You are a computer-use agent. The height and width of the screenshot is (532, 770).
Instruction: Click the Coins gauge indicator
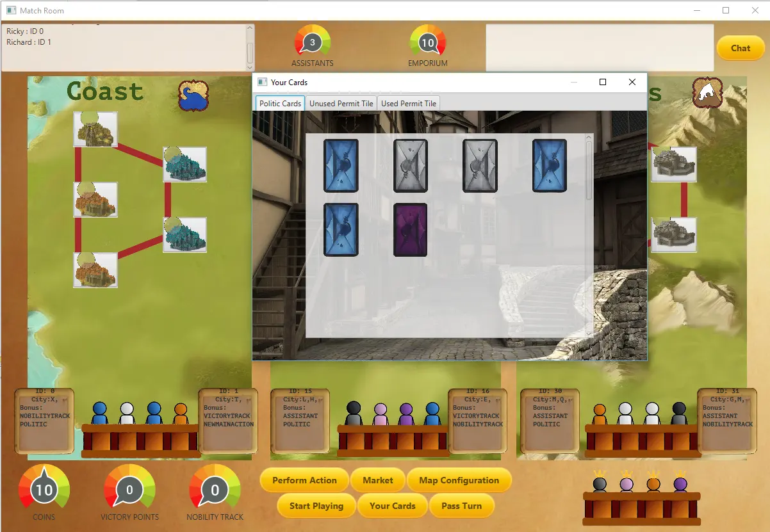44,490
